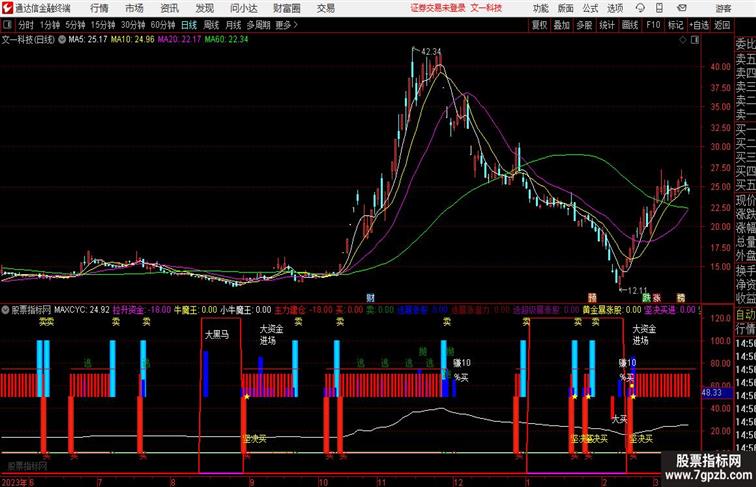Open the F10 company info button
This screenshot has height=487, width=756.
(653, 25)
